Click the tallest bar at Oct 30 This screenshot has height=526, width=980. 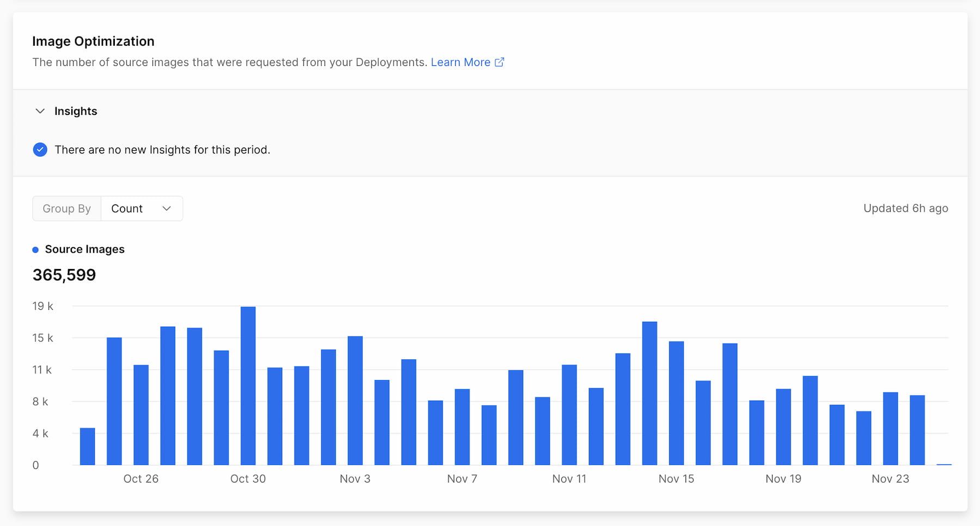pos(248,386)
